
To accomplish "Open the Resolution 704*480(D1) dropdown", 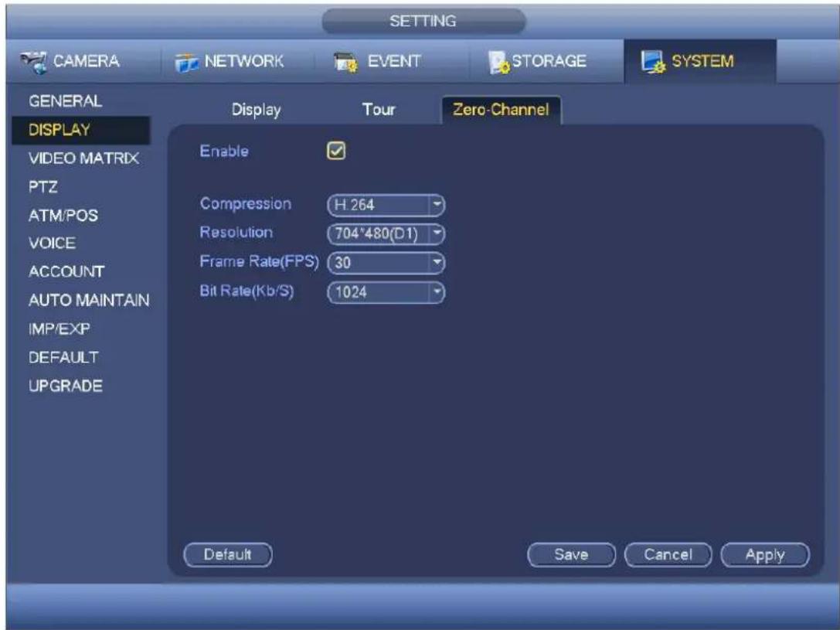I will [x=386, y=233].
